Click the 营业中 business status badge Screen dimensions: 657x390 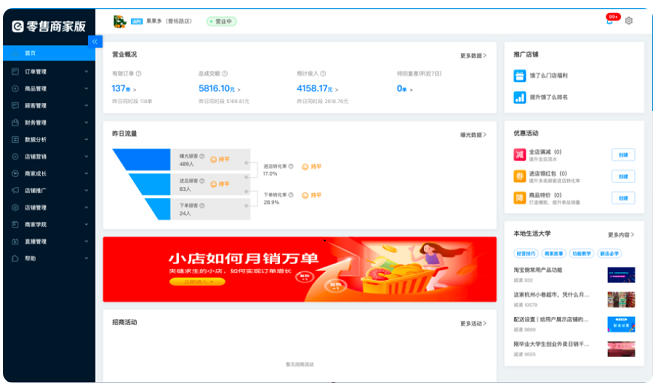pos(222,21)
